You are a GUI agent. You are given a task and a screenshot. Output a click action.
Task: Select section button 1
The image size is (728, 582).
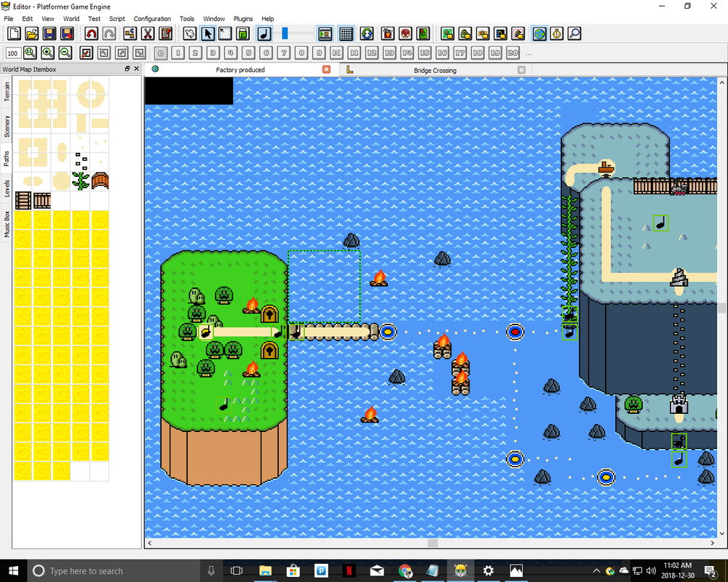(178, 53)
